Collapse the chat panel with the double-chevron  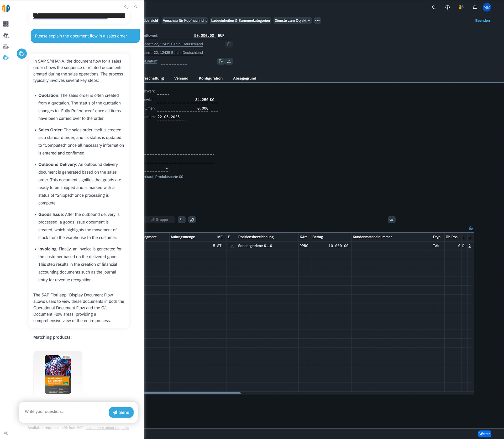click(x=136, y=7)
